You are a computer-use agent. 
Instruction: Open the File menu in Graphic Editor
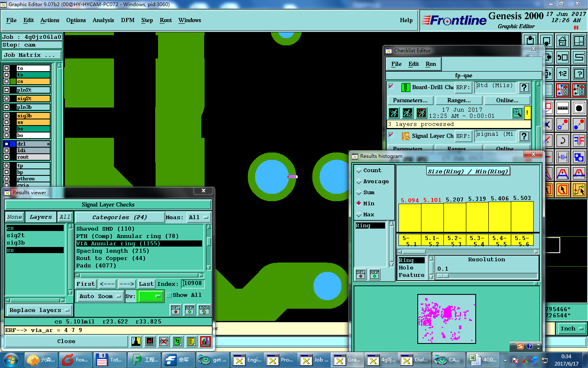(11, 20)
